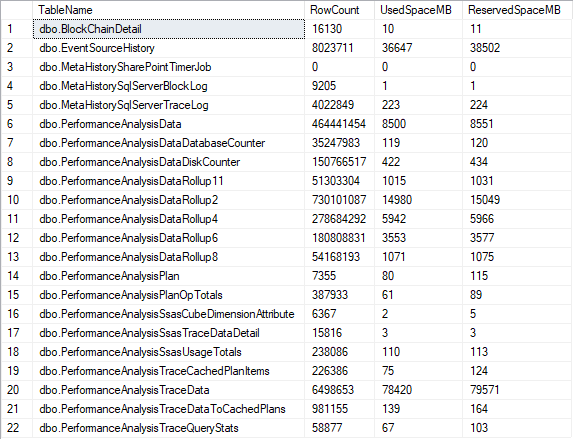The height and width of the screenshot is (439, 573).
Task: Select the dbo.PerformanceAnalysisSsasCubeDimensionAttribute cell
Action: (x=168, y=314)
